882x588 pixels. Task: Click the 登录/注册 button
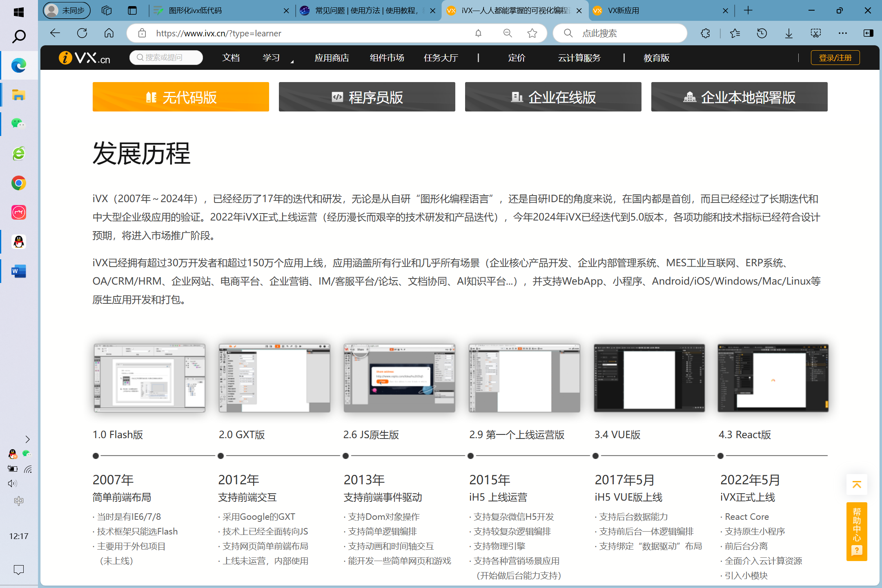(x=835, y=58)
